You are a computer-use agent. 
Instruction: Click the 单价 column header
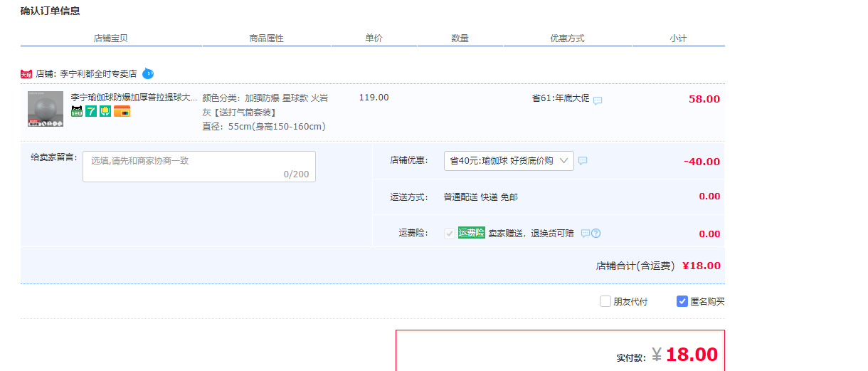tap(374, 38)
